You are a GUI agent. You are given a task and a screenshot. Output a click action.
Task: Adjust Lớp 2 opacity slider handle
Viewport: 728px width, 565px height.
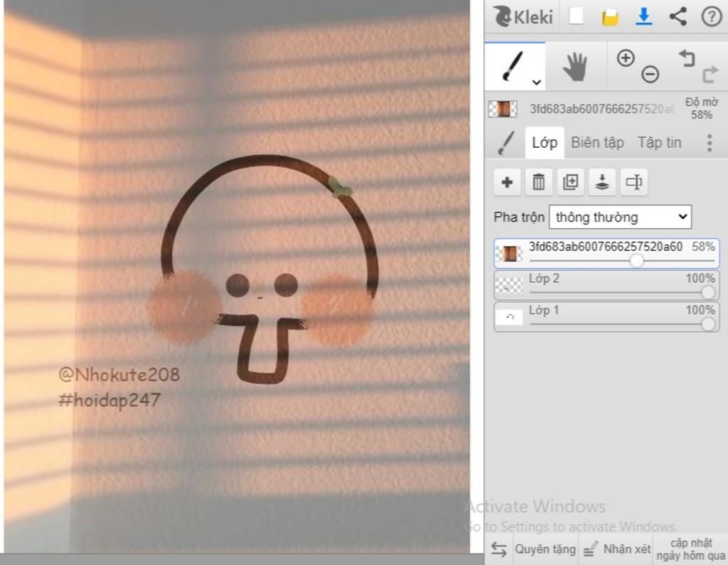[707, 292]
